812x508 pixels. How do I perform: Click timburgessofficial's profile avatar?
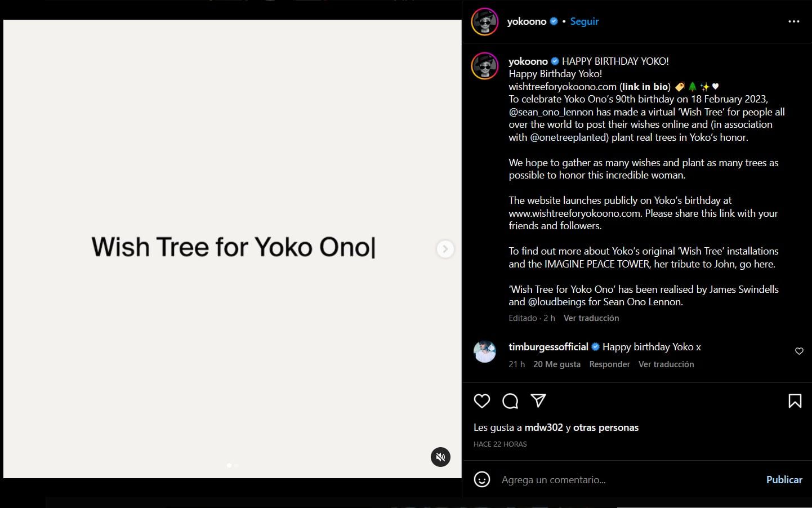(x=485, y=351)
